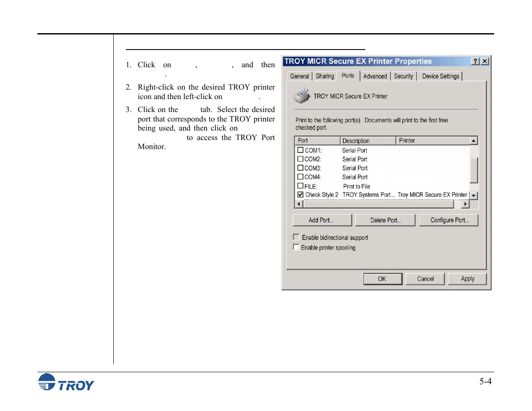Switch to the Sharing tab
Image resolution: width=532 pixels, height=411 pixels.
click(325, 76)
